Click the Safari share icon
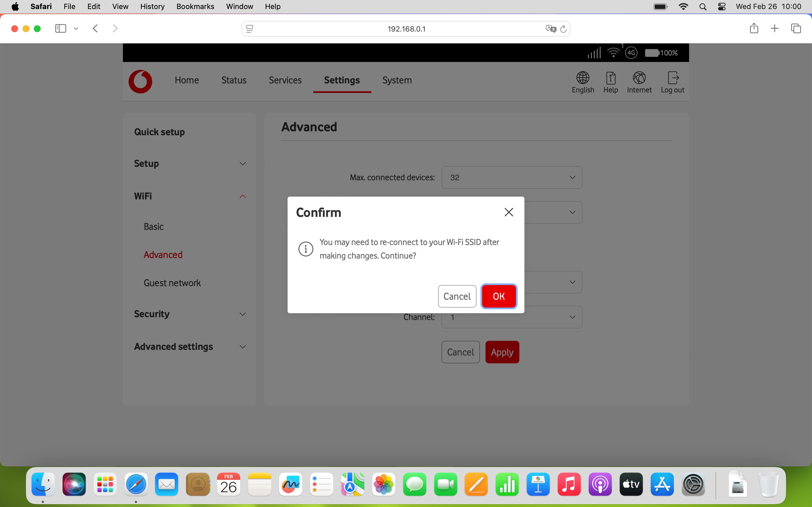Image resolution: width=812 pixels, height=507 pixels. click(754, 28)
